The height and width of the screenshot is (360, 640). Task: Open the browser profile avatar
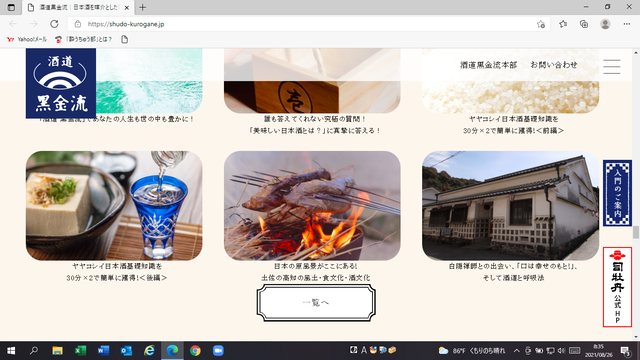(605, 24)
